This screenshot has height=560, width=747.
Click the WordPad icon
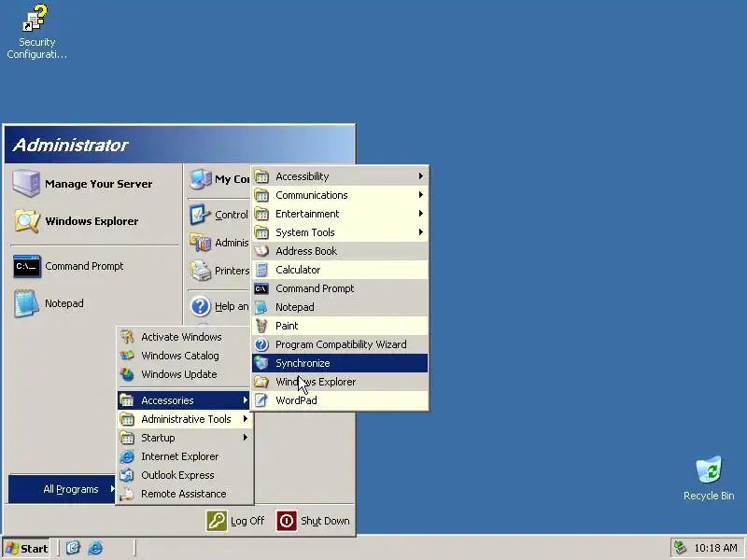point(261,400)
